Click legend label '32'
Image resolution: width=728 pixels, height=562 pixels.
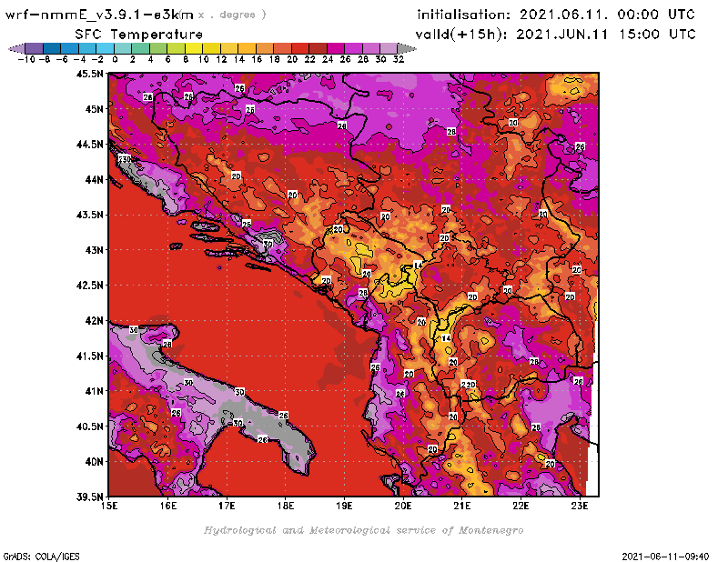pyautogui.click(x=399, y=59)
